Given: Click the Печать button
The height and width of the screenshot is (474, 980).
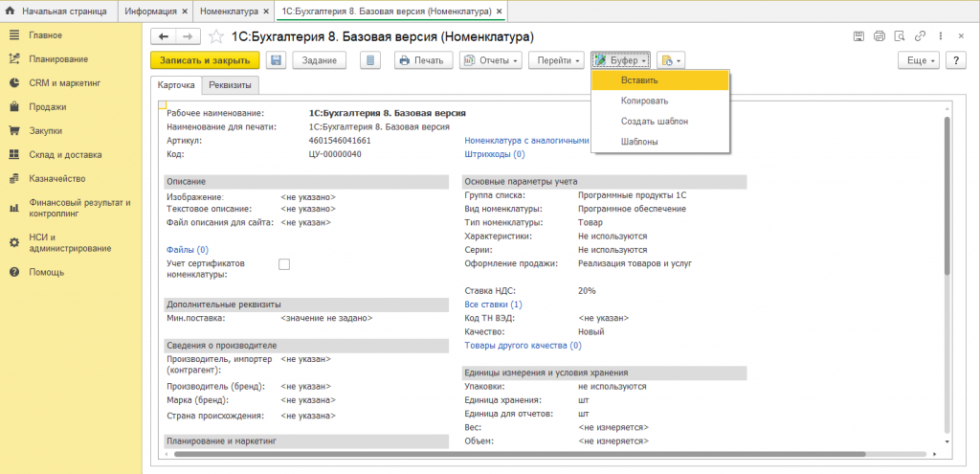Looking at the screenshot, I should pos(422,60).
